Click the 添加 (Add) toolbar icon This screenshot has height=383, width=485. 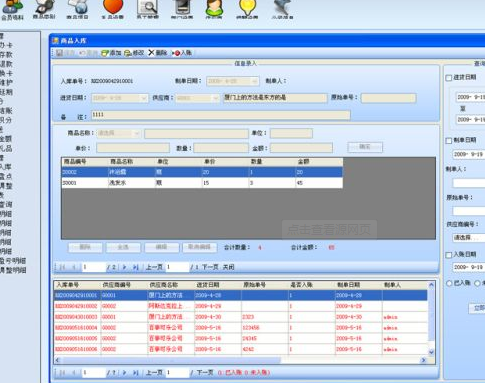pyautogui.click(x=105, y=53)
